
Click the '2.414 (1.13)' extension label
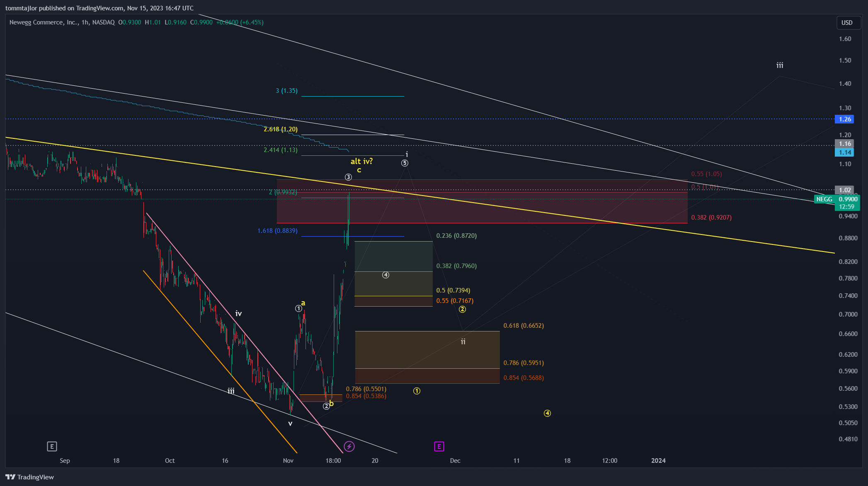coord(281,150)
